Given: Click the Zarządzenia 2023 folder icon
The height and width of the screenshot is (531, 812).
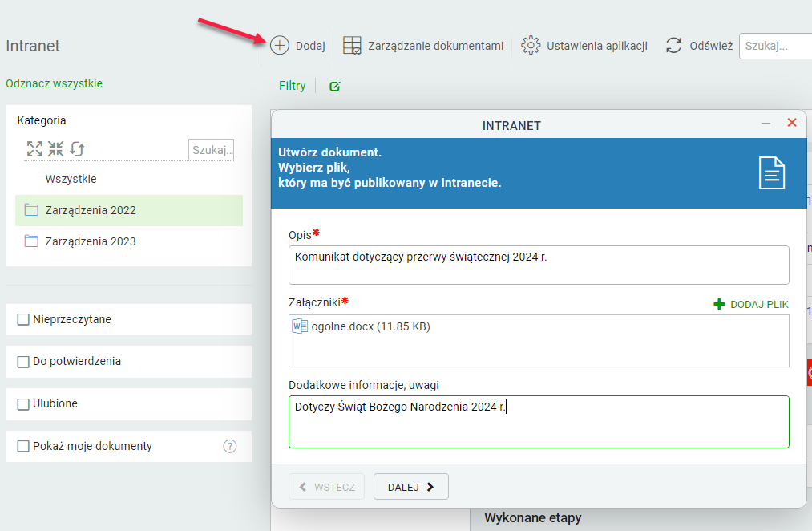Looking at the screenshot, I should 31,241.
